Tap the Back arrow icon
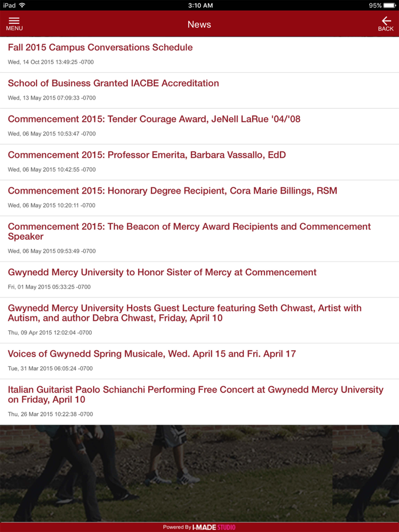The height and width of the screenshot is (532, 399). coord(386,23)
